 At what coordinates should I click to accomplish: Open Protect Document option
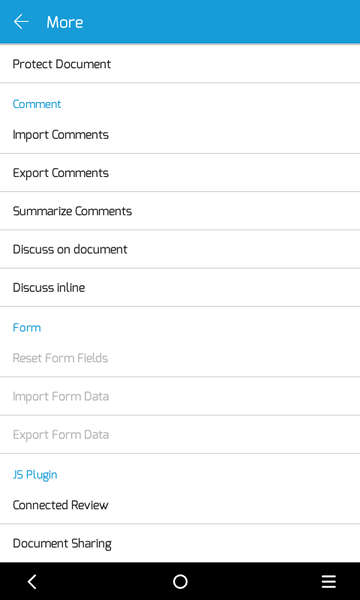pyautogui.click(x=180, y=64)
